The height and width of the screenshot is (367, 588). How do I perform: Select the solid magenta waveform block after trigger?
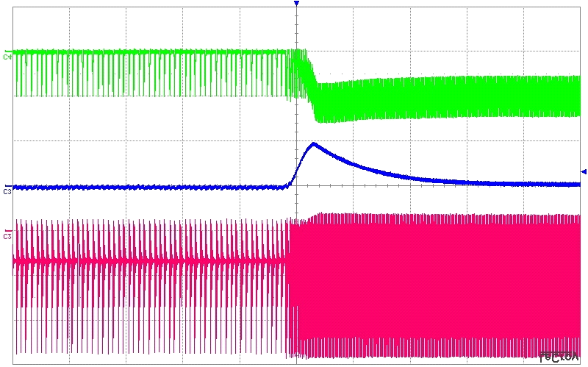pyautogui.click(x=441, y=279)
